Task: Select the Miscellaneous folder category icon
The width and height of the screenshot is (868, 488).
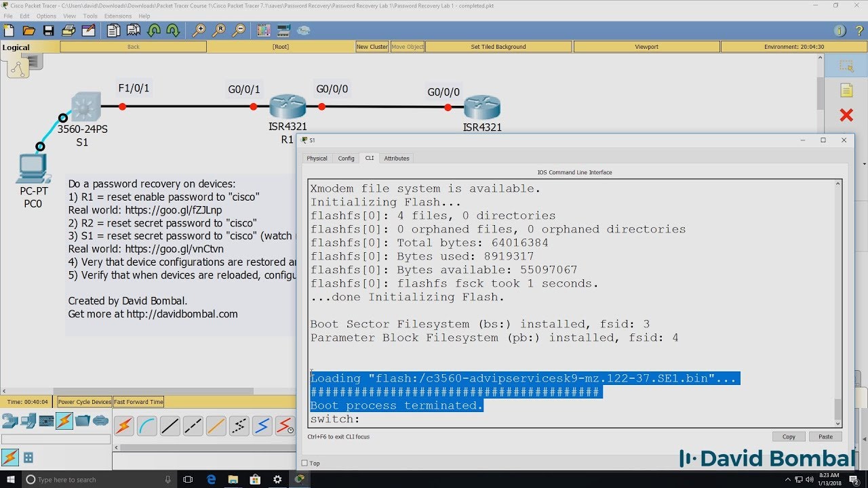Action: coord(83,421)
